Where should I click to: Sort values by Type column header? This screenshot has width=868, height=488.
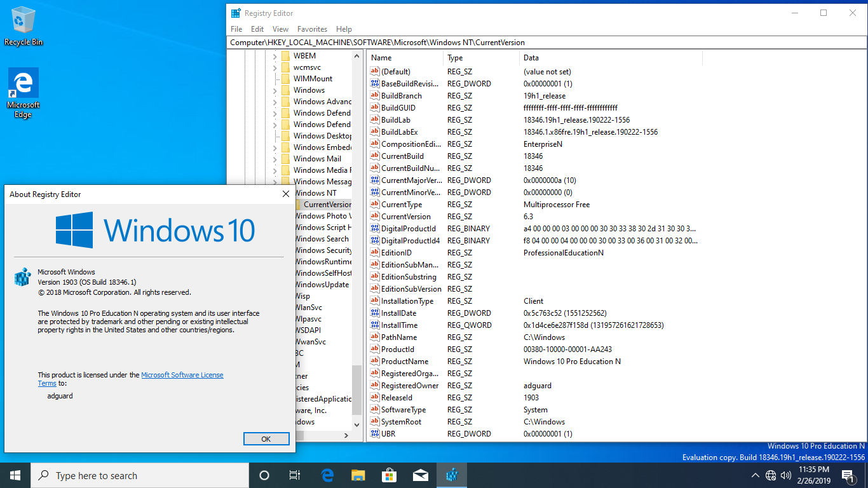[x=481, y=58]
